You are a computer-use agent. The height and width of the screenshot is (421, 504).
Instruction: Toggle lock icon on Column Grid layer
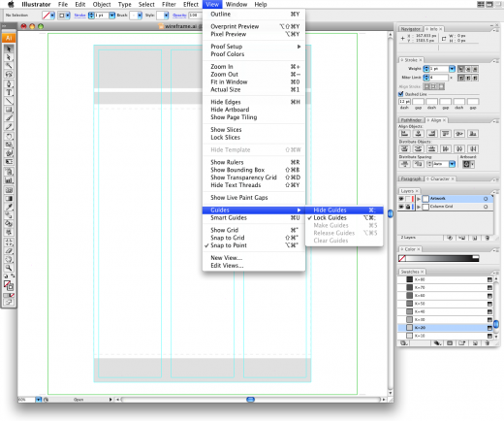pos(408,207)
